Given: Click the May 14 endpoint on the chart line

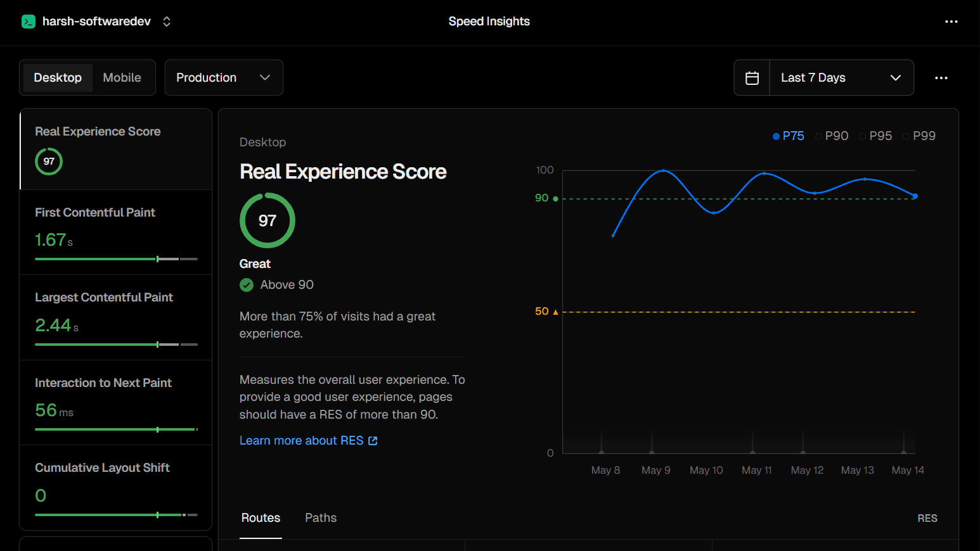Looking at the screenshot, I should click(x=915, y=196).
